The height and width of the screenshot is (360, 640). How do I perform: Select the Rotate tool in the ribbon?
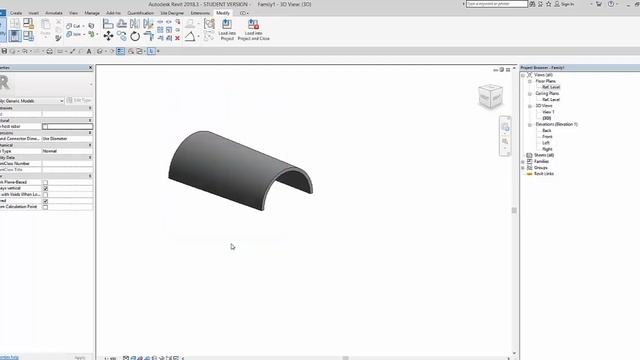pos(135,36)
